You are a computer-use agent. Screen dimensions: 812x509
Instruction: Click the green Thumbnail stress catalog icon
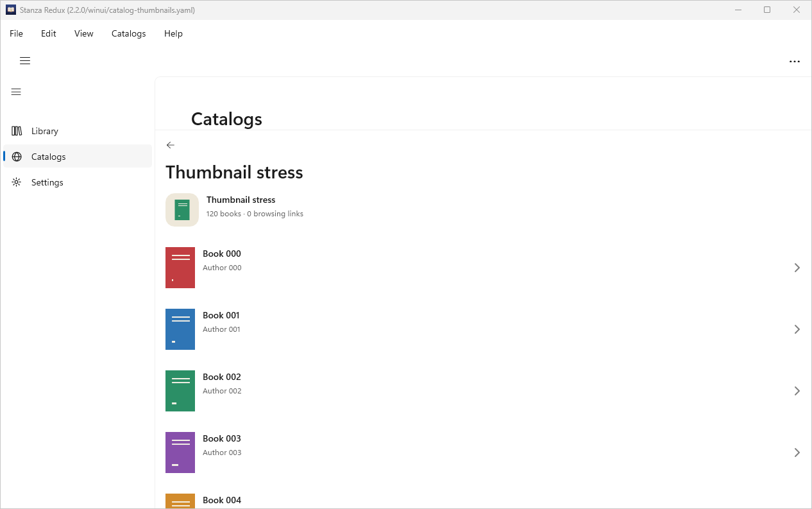(182, 210)
